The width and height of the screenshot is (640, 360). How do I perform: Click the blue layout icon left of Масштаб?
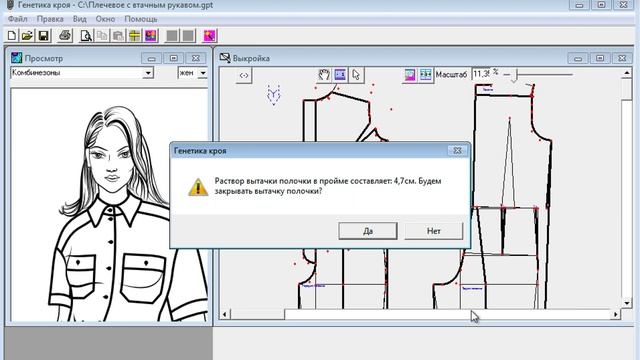click(x=426, y=75)
